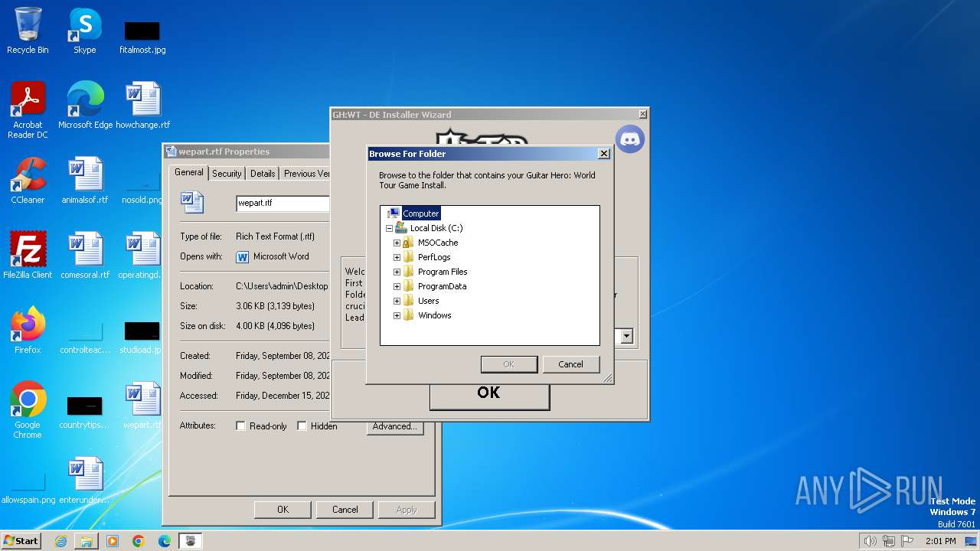Open the Firefox desktop shortcut
Viewport: 980px width, 551px height.
click(x=28, y=331)
